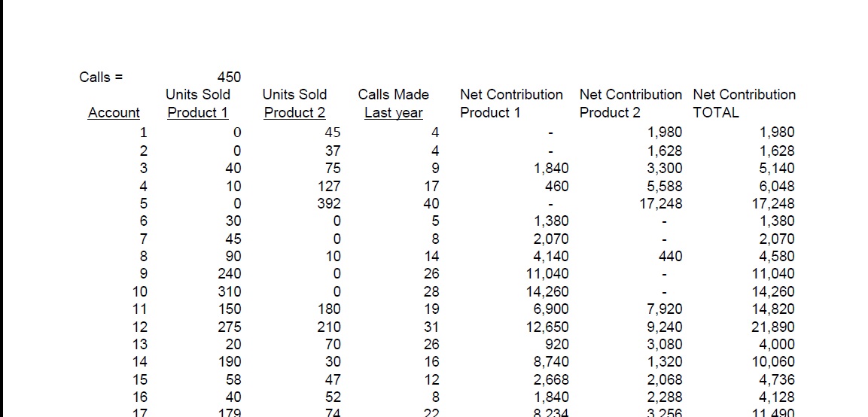Select the 9,240 Product 2 contribution cell
Viewport: 868px width, 417px height.
pos(664,327)
